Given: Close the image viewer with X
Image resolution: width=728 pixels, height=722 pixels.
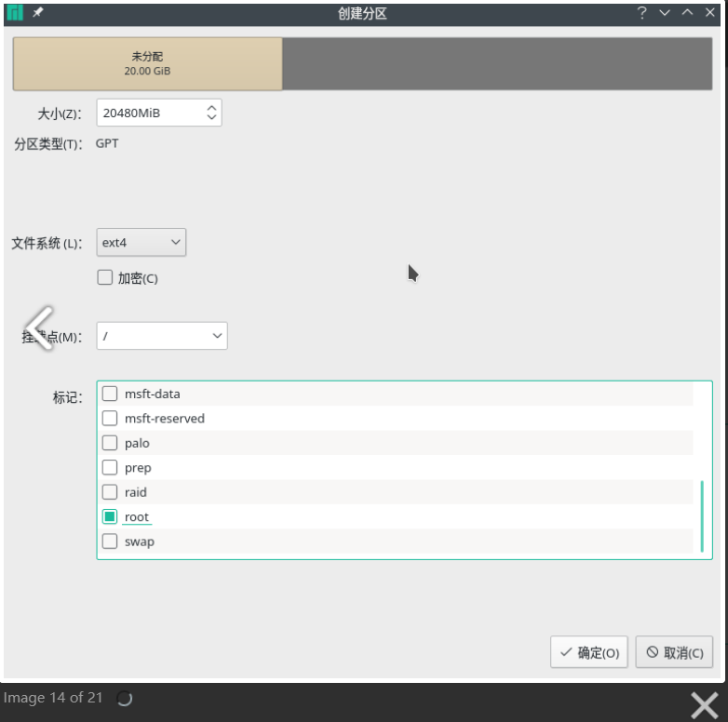Looking at the screenshot, I should 704,704.
